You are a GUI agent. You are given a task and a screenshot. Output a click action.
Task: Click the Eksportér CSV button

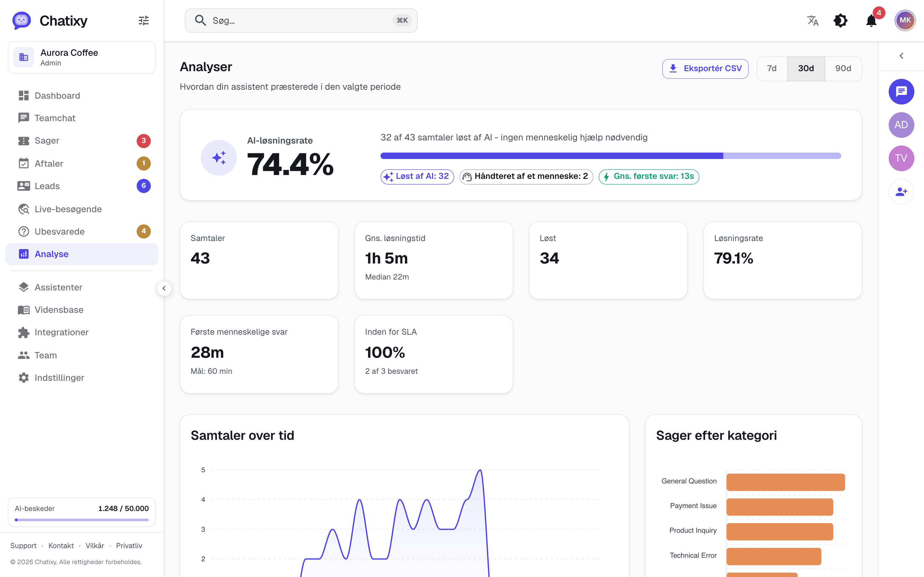[x=705, y=69]
